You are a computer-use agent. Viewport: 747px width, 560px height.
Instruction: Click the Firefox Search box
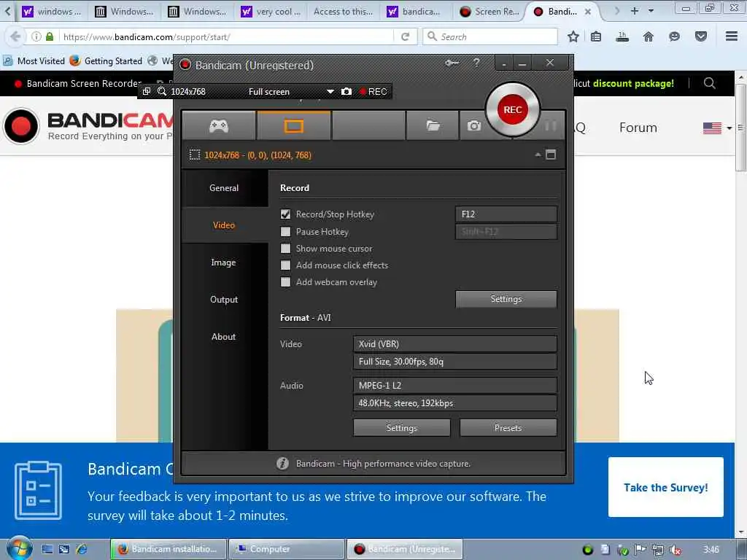pos(490,36)
